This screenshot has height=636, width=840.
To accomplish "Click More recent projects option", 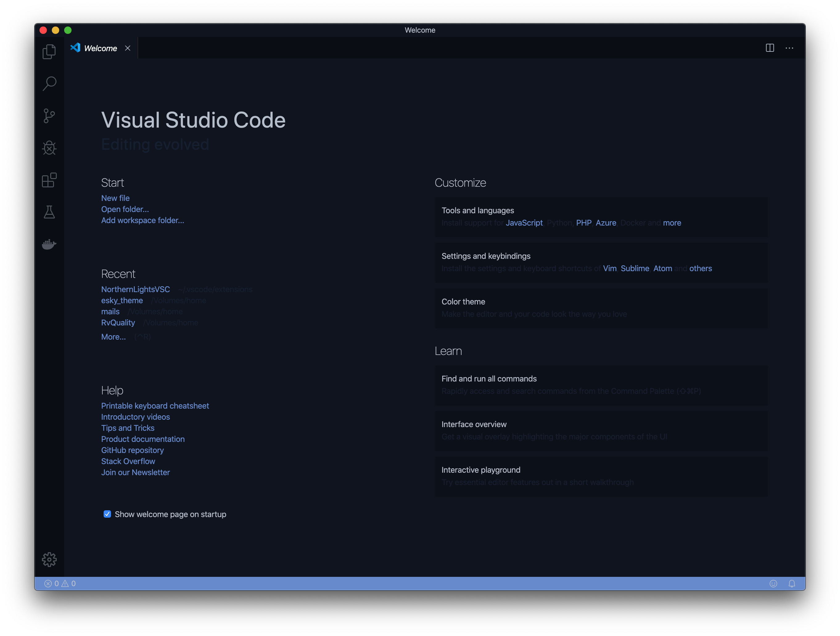I will pyautogui.click(x=113, y=336).
